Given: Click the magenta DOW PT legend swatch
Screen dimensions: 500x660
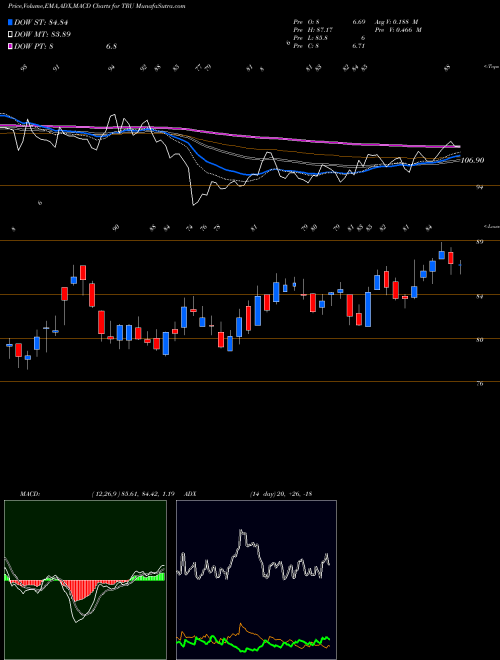Looking at the screenshot, I should pos(11,46).
